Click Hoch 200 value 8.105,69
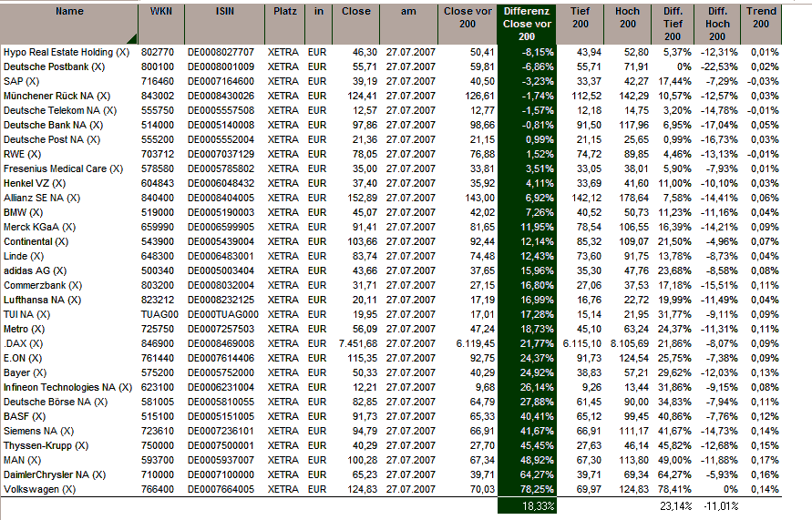 (629, 343)
